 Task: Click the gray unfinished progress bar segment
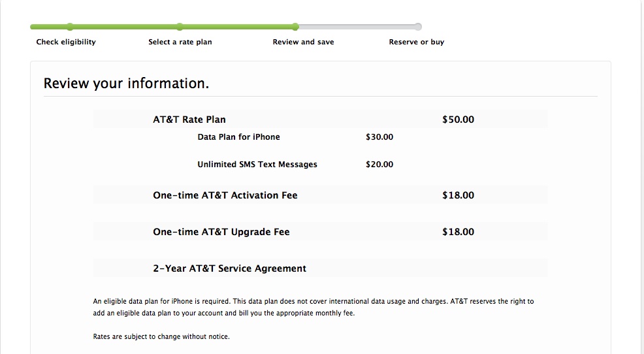pos(357,27)
